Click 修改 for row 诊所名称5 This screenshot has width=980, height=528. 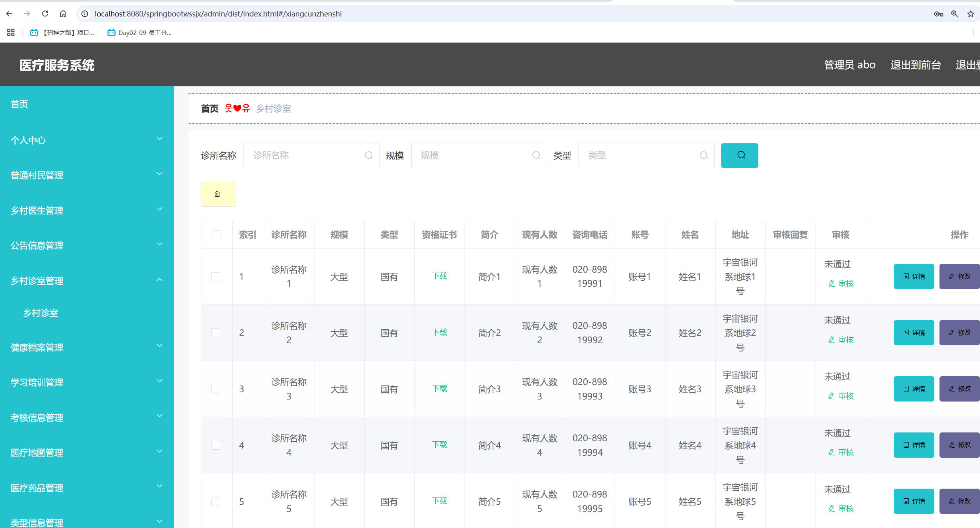point(960,501)
